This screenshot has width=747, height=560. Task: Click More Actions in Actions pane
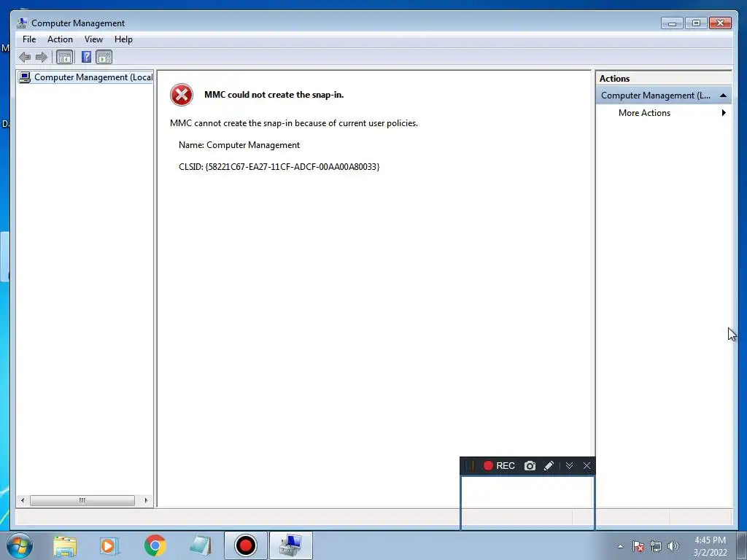click(644, 113)
